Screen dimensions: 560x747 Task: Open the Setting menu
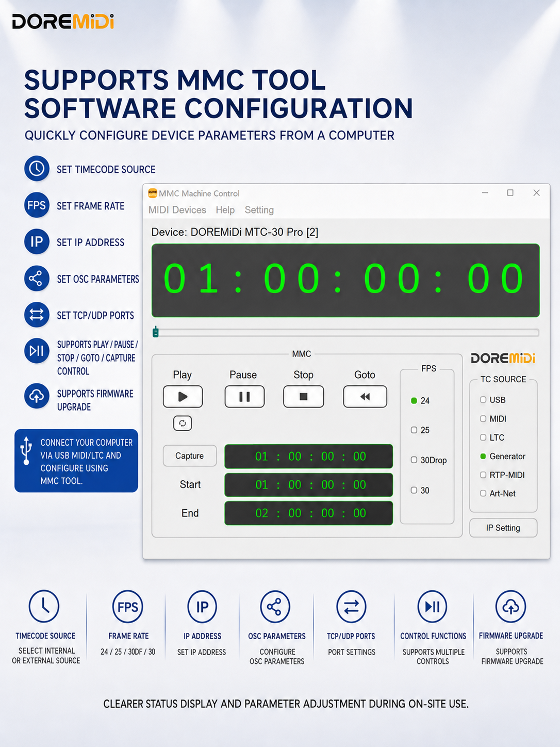[259, 210]
